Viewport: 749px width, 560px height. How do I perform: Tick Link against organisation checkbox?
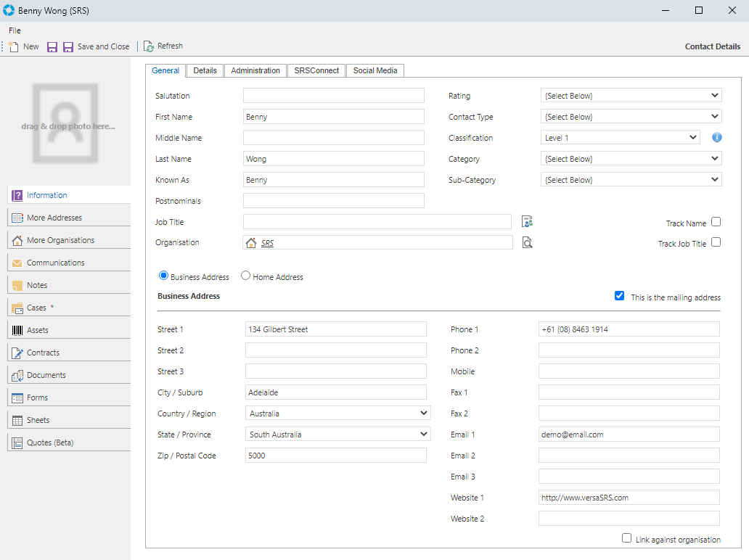coord(626,538)
